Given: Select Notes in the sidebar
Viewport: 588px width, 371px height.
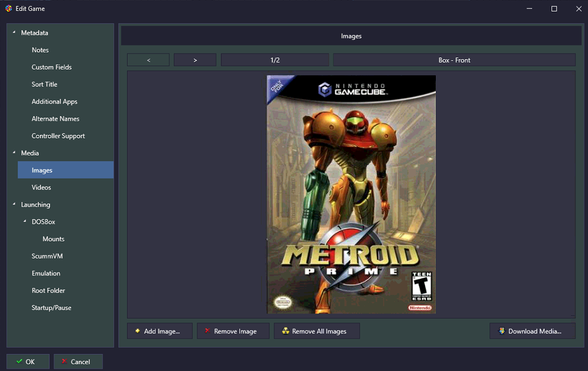Looking at the screenshot, I should [x=40, y=50].
